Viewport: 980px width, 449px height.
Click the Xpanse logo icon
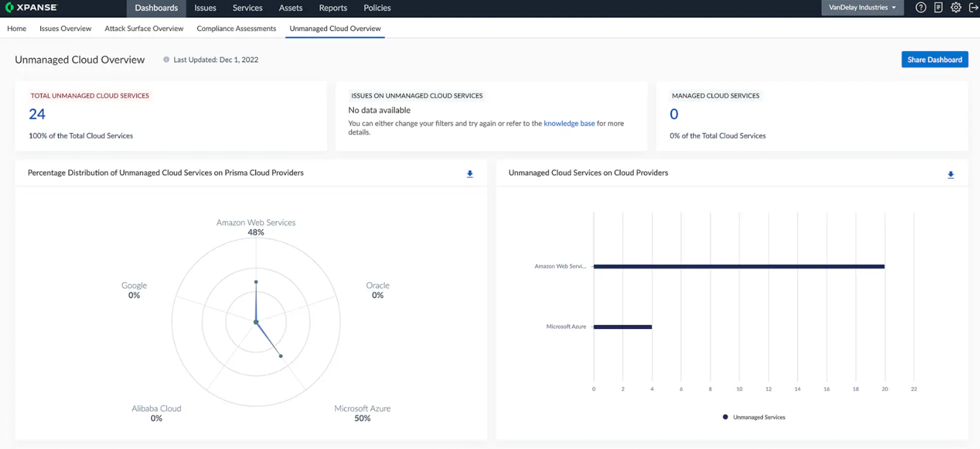pos(9,7)
